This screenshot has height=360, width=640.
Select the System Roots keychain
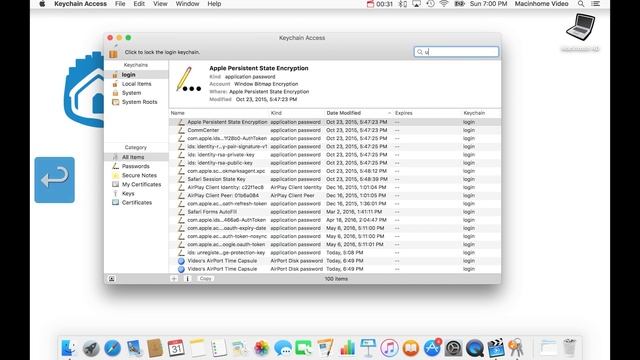pos(136,102)
